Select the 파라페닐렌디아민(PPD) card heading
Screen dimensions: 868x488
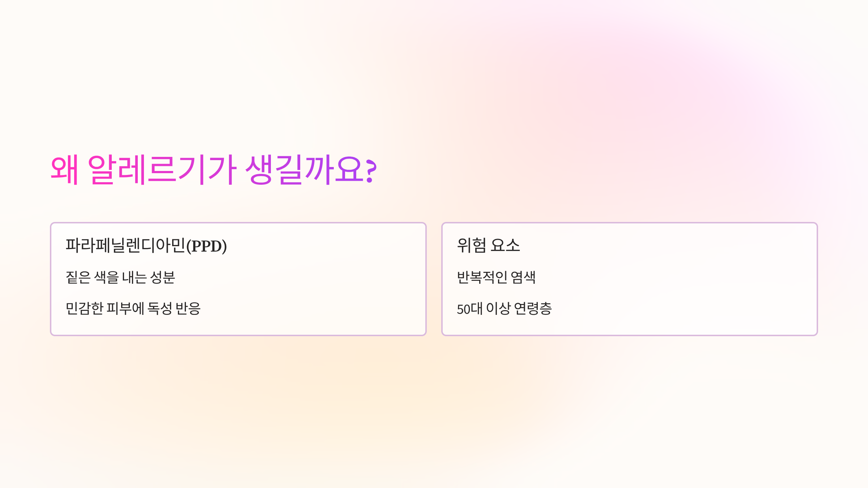coord(146,245)
